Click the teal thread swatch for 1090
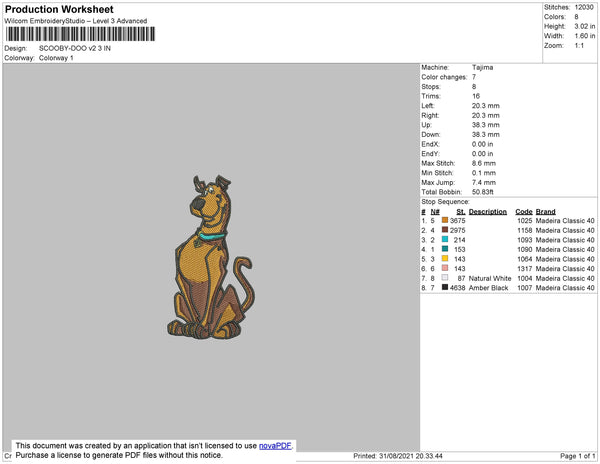Viewport: 600px width, 464px height. 445,249
